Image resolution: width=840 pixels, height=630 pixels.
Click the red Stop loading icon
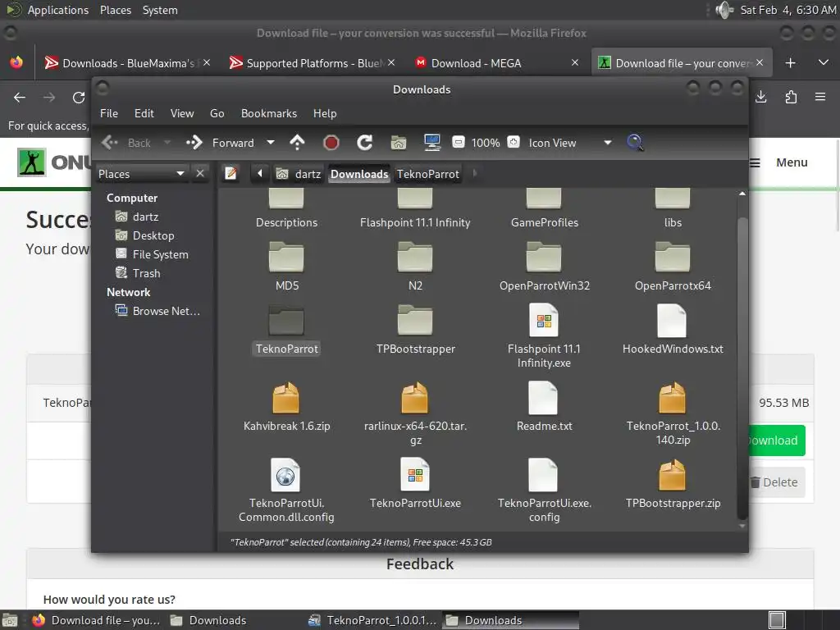pos(331,143)
